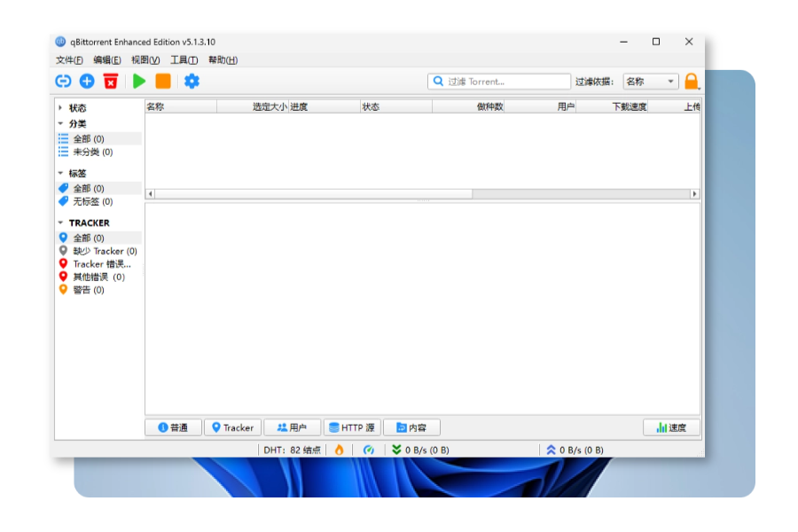Collapse the 分类 section in sidebar
This screenshot has height=532, width=798.
(60, 124)
